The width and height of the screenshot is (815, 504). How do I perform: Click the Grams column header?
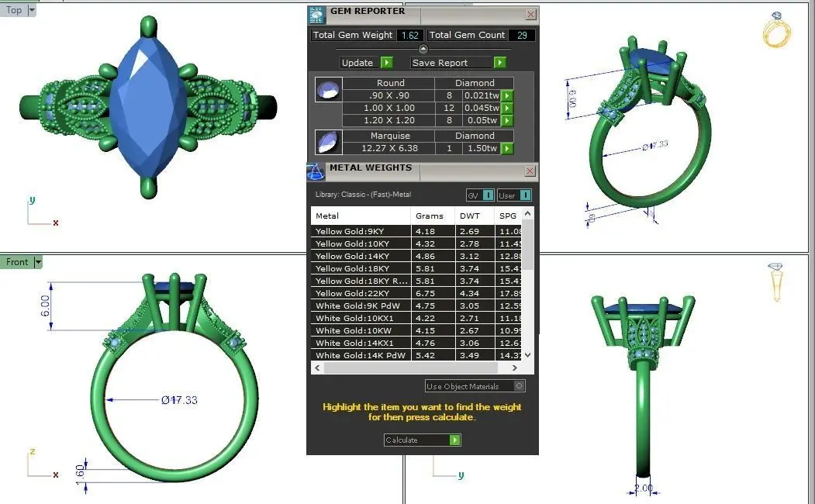[433, 216]
